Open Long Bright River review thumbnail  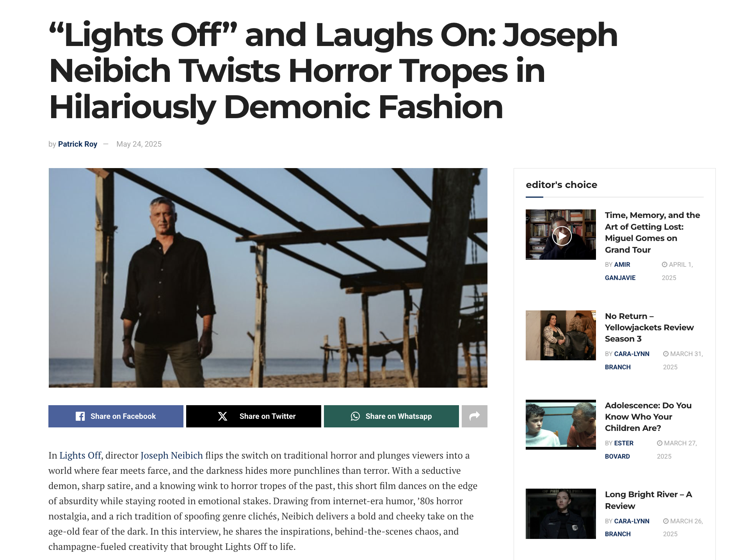click(x=561, y=514)
